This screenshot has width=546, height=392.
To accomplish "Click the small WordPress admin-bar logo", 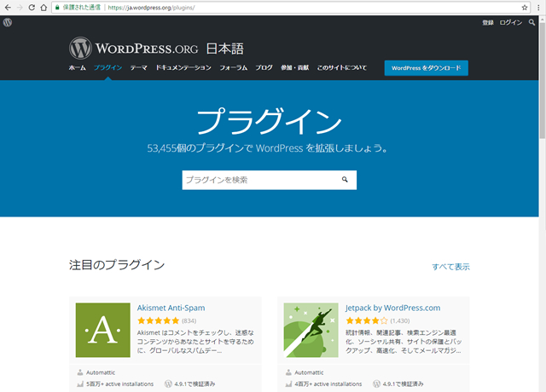I will (8, 23).
